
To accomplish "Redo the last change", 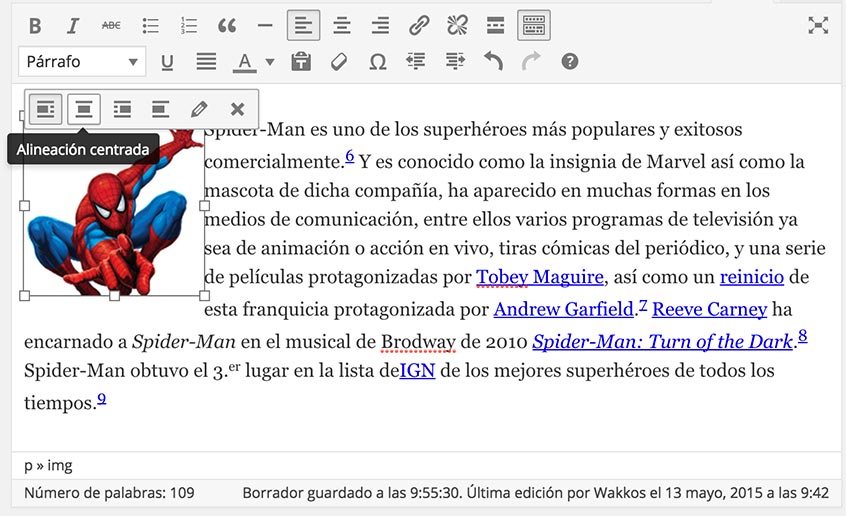I will [531, 62].
